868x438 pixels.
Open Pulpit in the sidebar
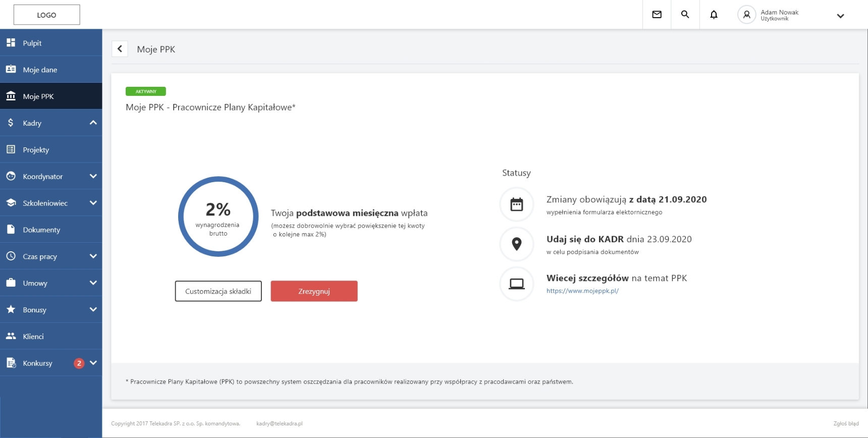point(32,43)
